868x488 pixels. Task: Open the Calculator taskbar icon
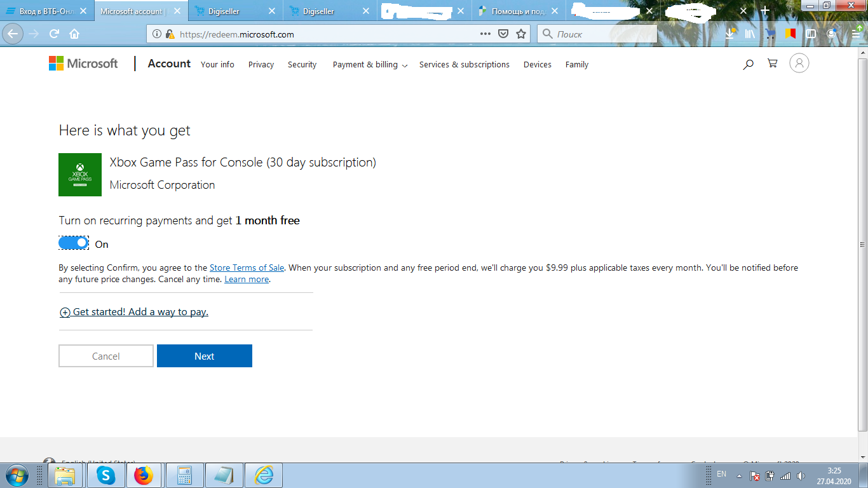pyautogui.click(x=185, y=475)
